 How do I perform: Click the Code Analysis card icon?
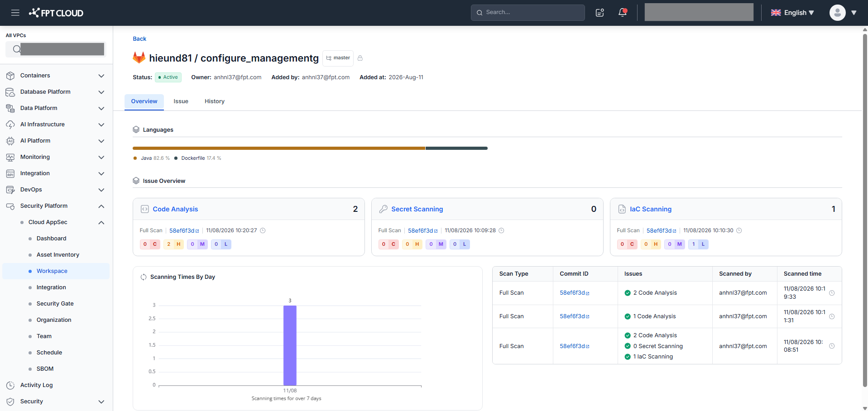tap(145, 209)
